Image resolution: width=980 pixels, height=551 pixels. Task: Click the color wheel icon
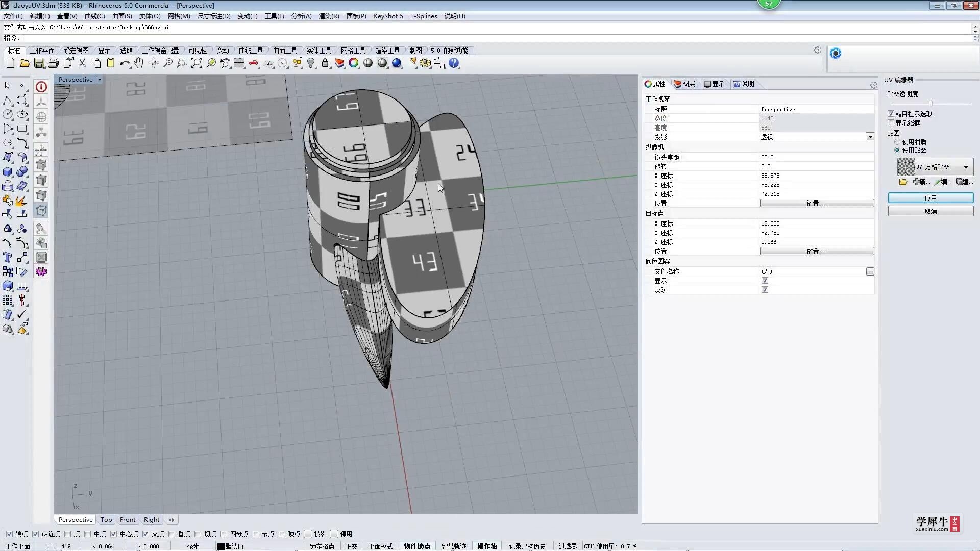354,63
